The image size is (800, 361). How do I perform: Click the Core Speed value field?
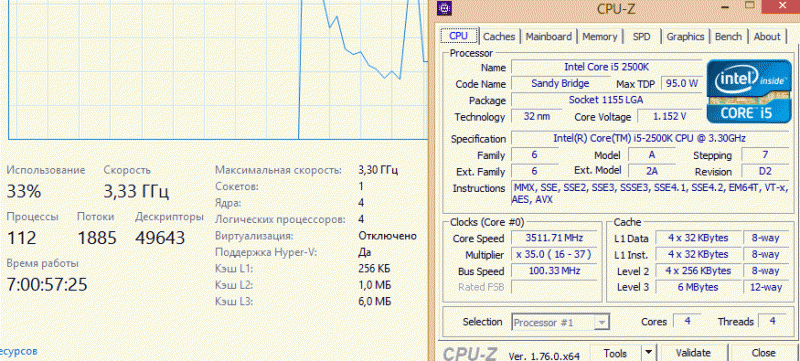click(554, 238)
